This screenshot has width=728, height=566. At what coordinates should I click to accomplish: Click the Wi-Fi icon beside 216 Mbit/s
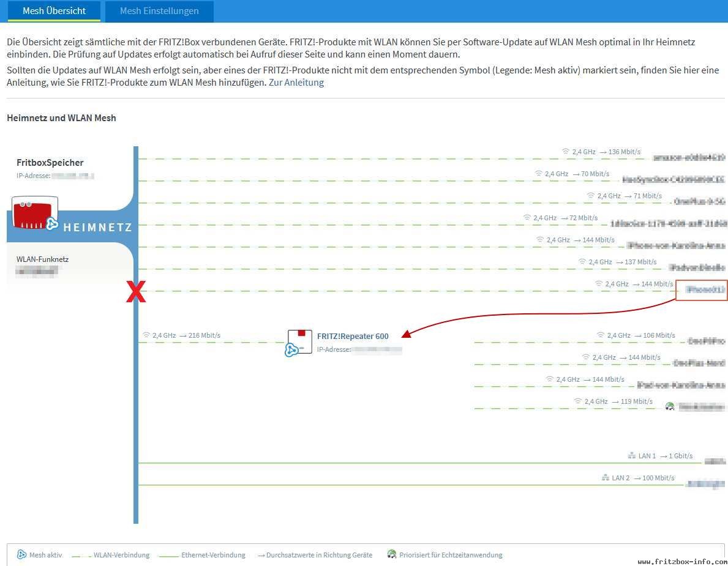pos(146,335)
